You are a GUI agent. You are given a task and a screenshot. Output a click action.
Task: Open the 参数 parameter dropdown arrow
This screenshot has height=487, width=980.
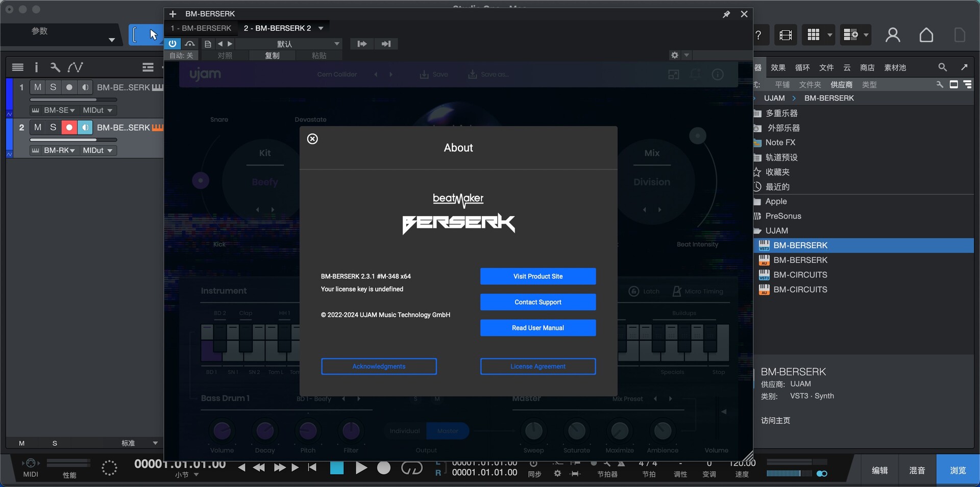(x=111, y=40)
